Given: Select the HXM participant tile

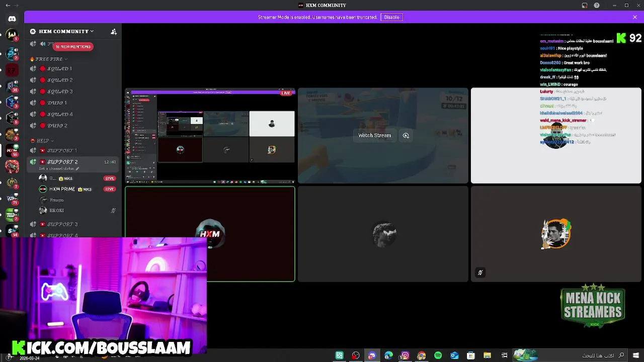Looking at the screenshot, I should pos(210,234).
